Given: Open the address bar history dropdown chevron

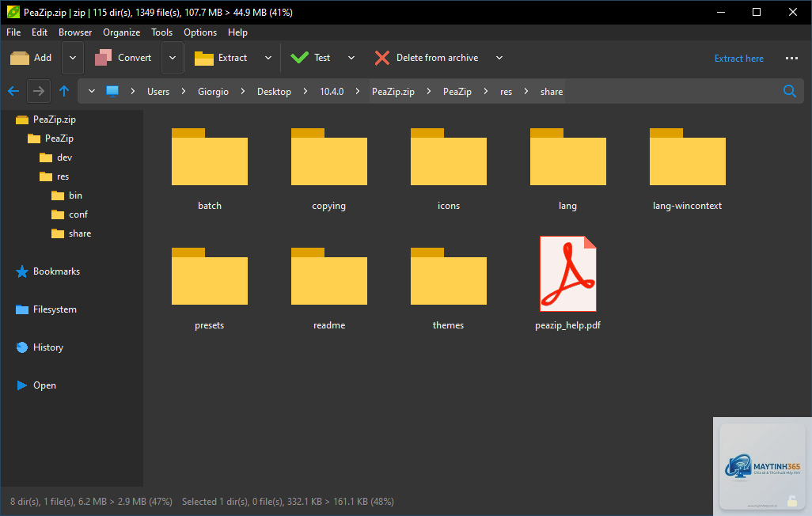Looking at the screenshot, I should [x=92, y=91].
